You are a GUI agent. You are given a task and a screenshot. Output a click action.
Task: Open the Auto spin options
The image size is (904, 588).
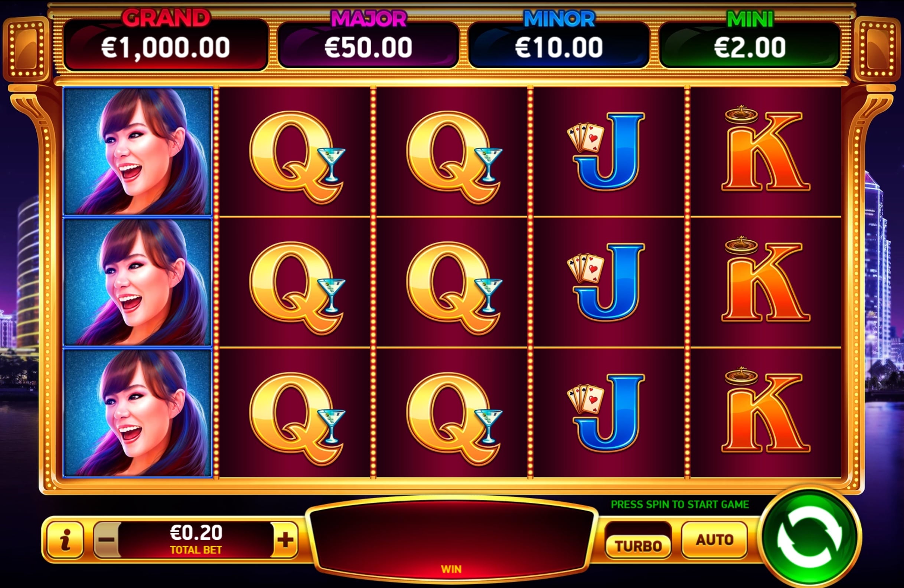(714, 539)
